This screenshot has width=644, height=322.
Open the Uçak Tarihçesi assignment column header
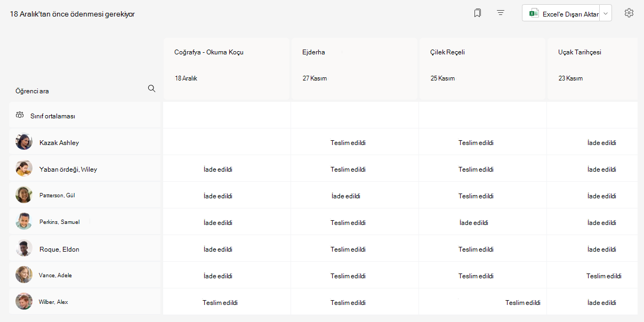point(592,68)
